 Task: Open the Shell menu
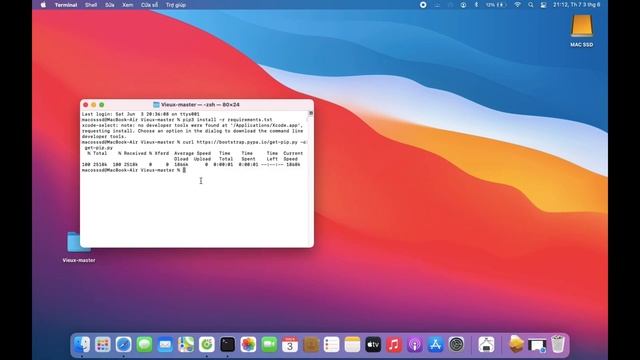pos(91,5)
